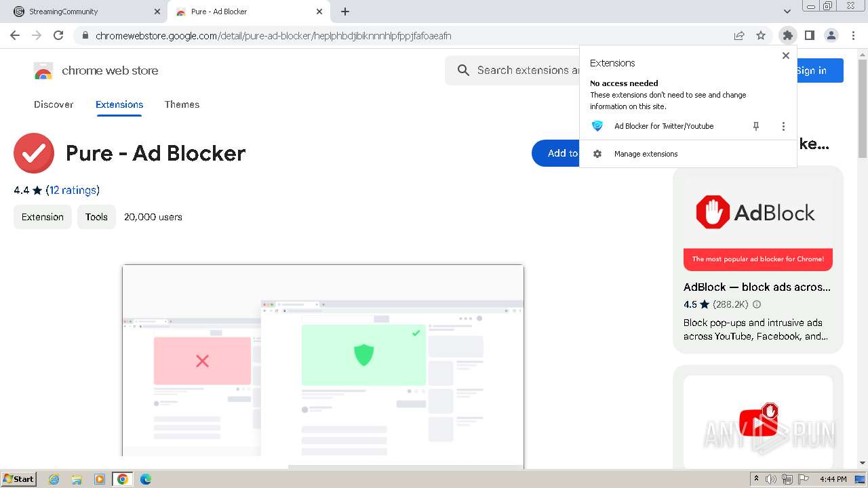Reload the current page
This screenshot has width=868, height=488.
click(x=58, y=35)
